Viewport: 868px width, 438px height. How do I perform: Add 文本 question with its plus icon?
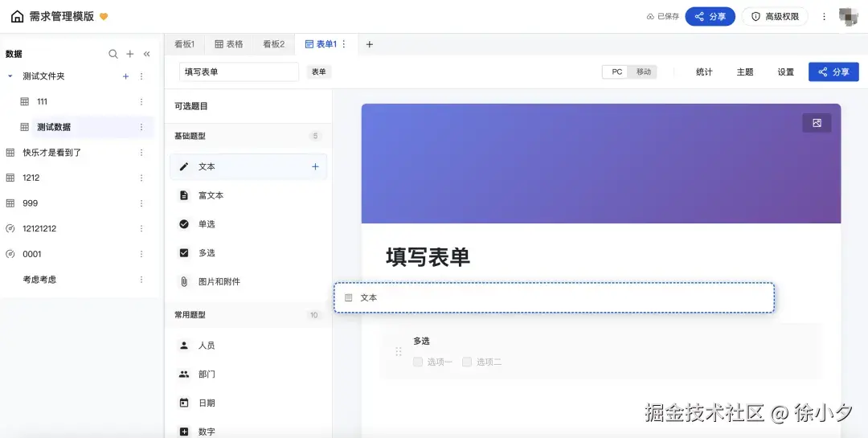tap(315, 166)
